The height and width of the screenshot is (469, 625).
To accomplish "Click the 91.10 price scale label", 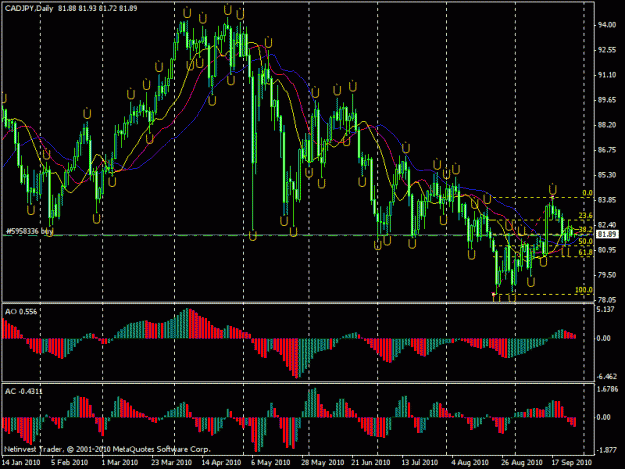I will click(x=607, y=75).
